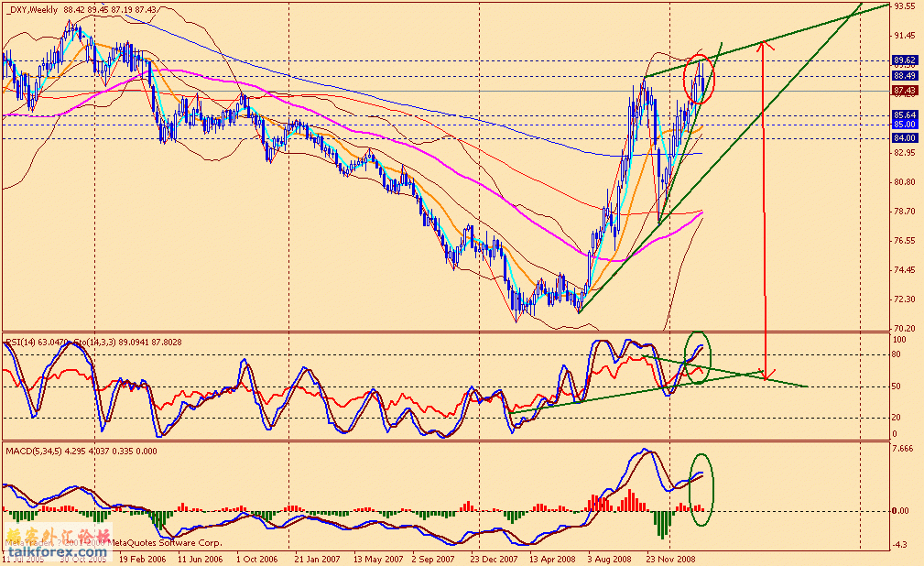Image resolution: width=924 pixels, height=566 pixels.
Task: Click the 23 Nov 2008 date label
Action: 670,559
